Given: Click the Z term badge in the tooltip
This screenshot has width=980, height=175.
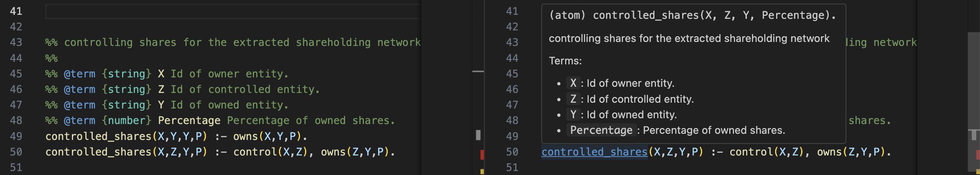Looking at the screenshot, I should click(573, 99).
